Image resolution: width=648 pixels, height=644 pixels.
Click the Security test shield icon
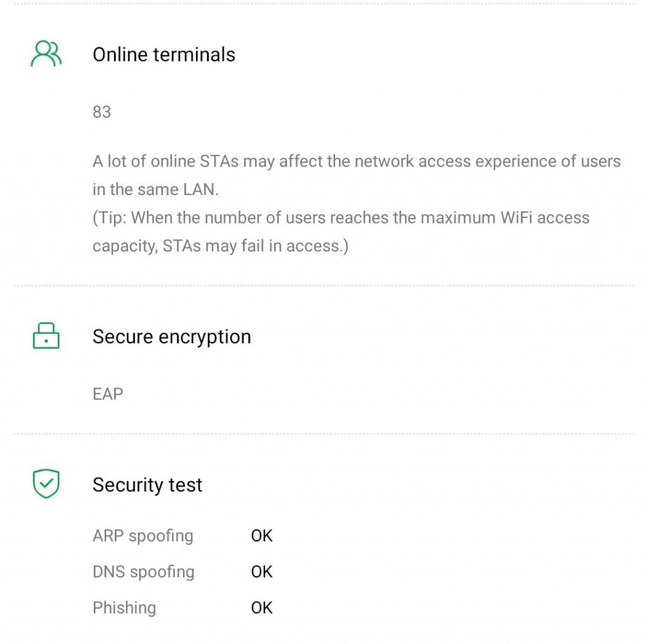46,484
